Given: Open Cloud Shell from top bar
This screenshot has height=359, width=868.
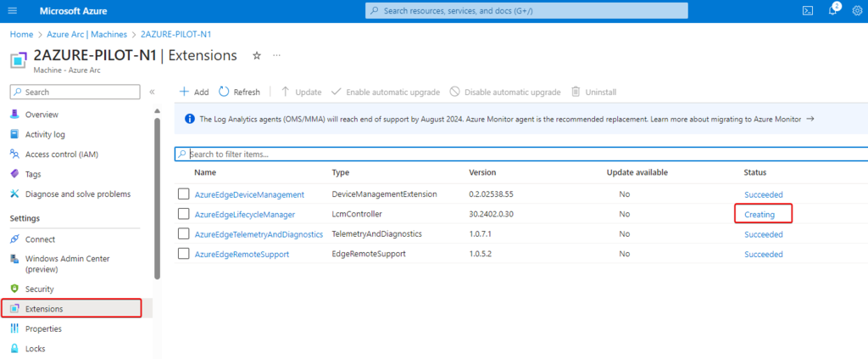Looking at the screenshot, I should tap(807, 10).
